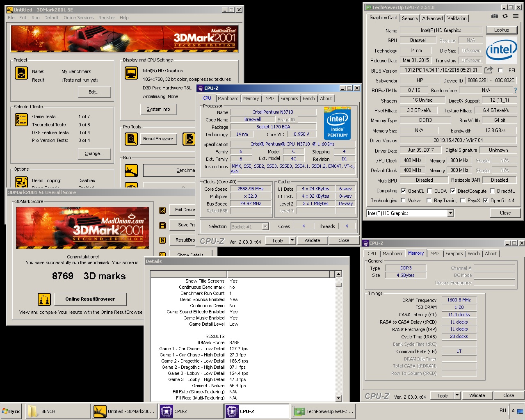Click the RU language indicator in tray
The height and width of the screenshot is (420, 525).
tap(503, 411)
